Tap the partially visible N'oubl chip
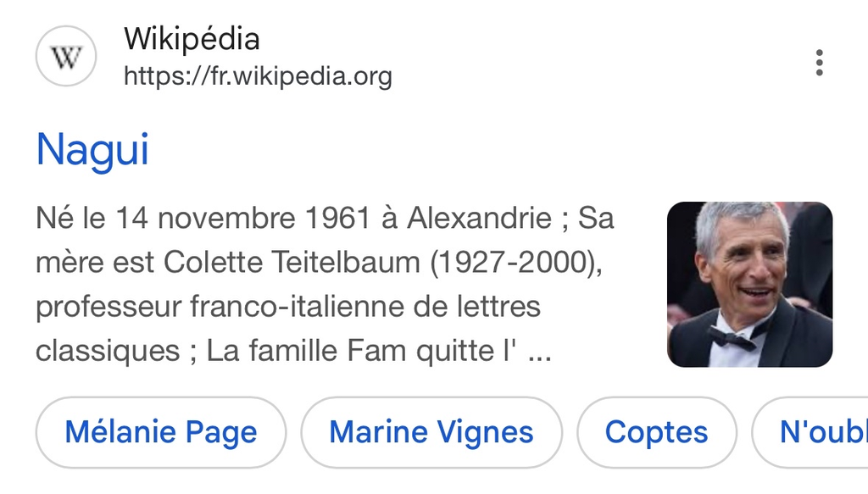This screenshot has height=494, width=868. (818, 432)
